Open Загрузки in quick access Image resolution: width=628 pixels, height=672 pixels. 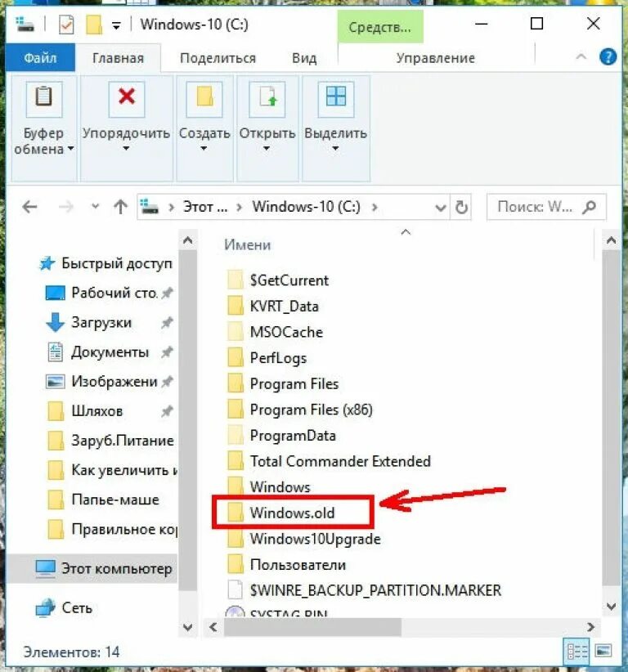pyautogui.click(x=109, y=322)
